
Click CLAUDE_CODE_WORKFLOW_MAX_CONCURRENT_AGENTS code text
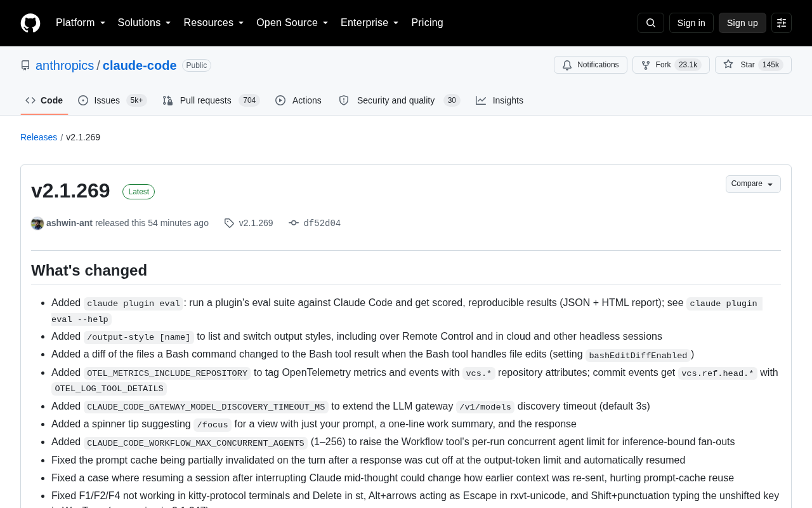[195, 443]
